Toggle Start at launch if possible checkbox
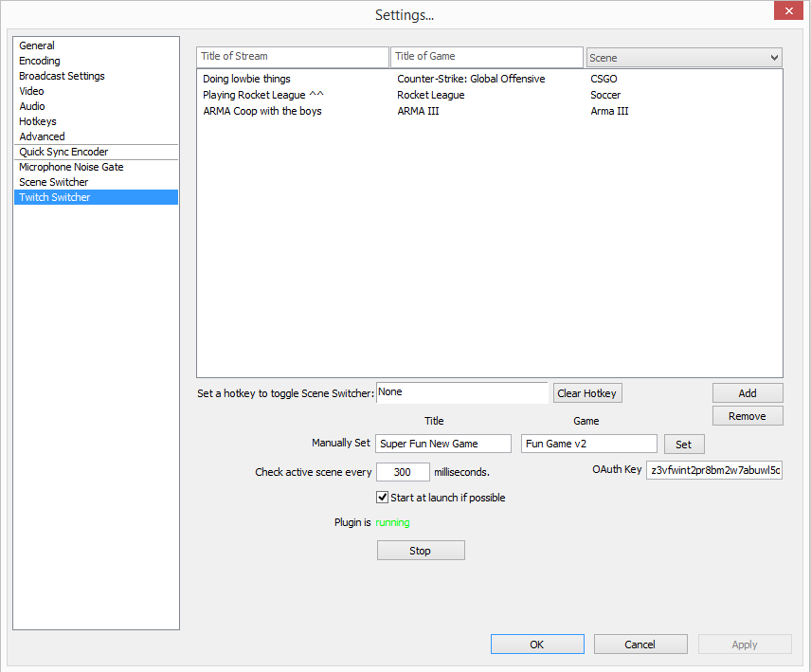This screenshot has width=811, height=672. click(383, 498)
